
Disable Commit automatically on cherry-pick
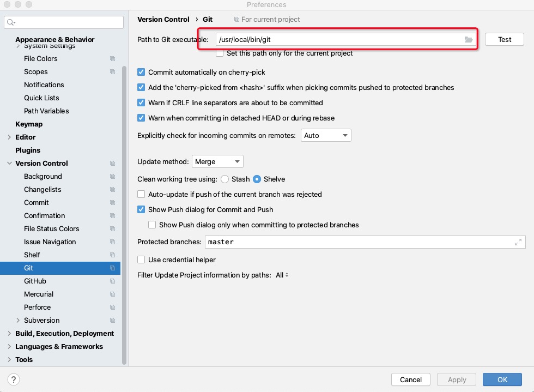142,72
